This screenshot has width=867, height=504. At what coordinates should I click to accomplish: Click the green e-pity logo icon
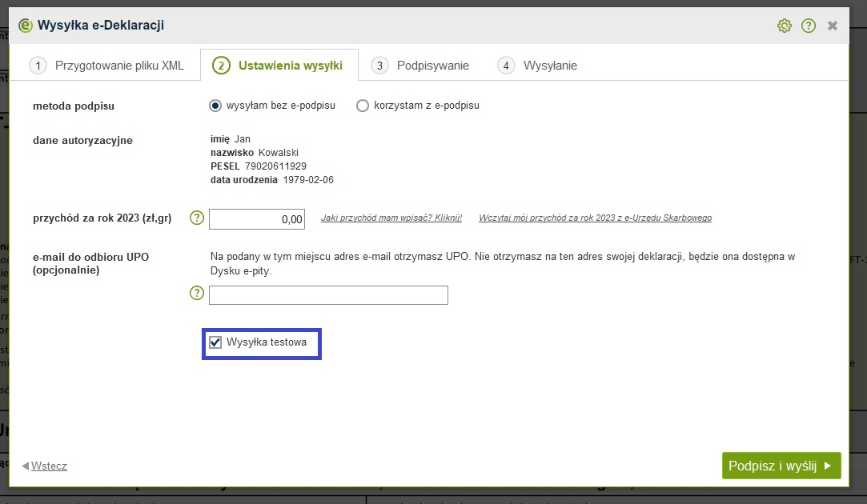pos(26,26)
